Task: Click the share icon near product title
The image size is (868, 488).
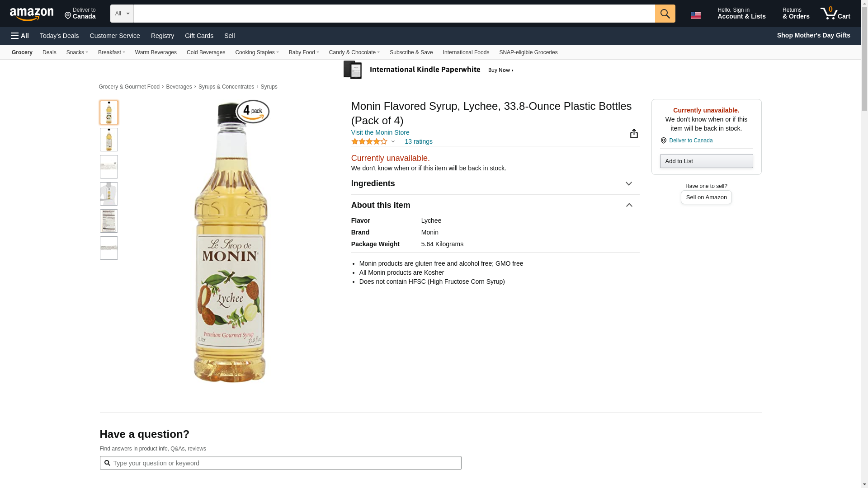Action: point(634,134)
